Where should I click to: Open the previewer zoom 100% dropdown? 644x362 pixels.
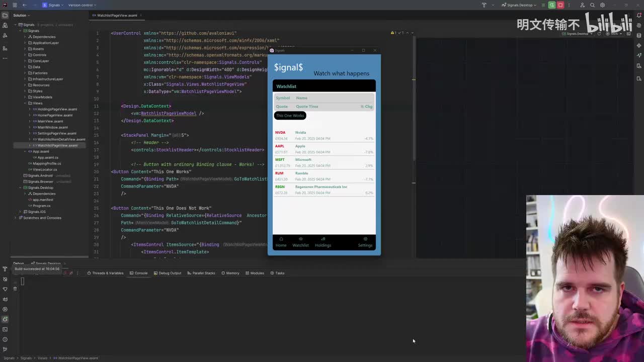[614, 34]
